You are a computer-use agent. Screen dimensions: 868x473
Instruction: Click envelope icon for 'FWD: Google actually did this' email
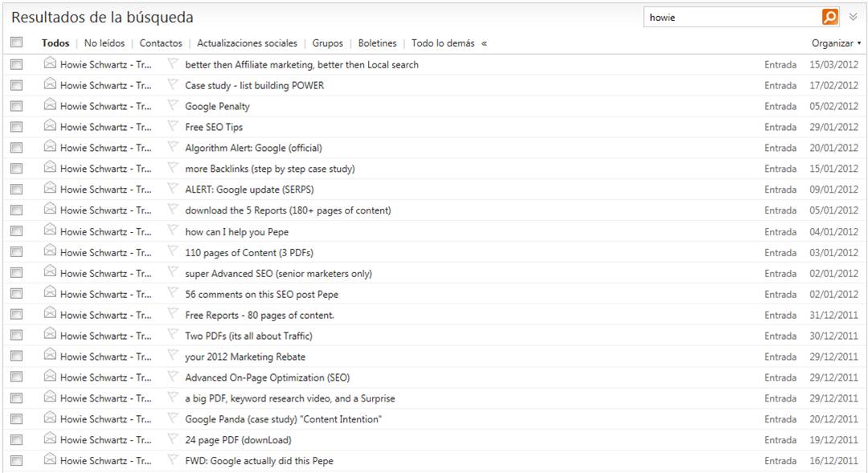(50, 459)
